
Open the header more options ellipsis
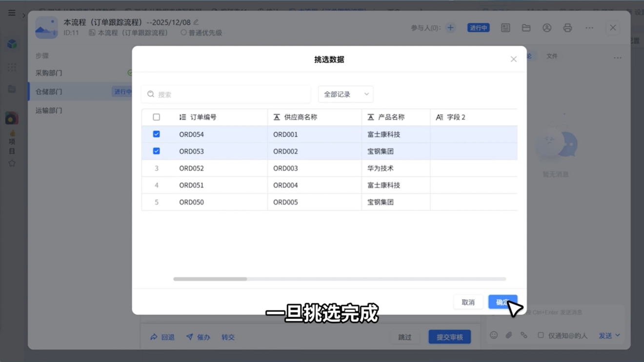[x=589, y=28]
